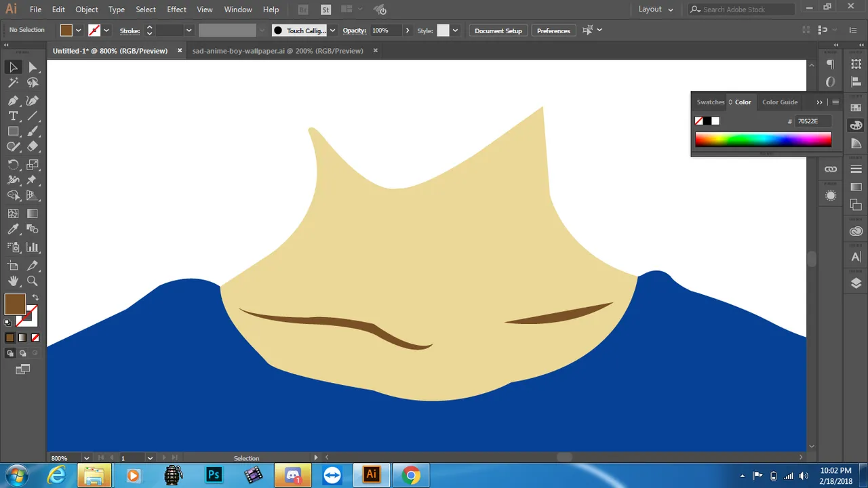Open the Layers panel icon
The width and height of the screenshot is (868, 488).
(x=856, y=283)
